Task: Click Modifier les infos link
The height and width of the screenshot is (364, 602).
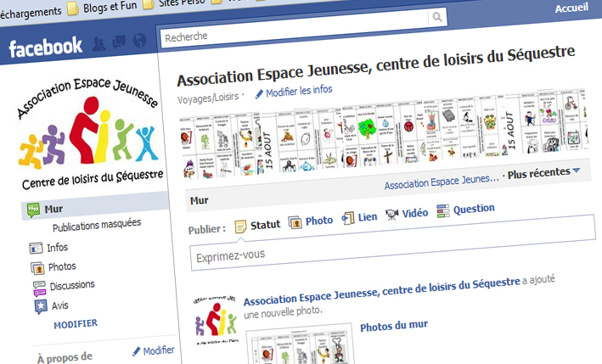Action: 299,92
